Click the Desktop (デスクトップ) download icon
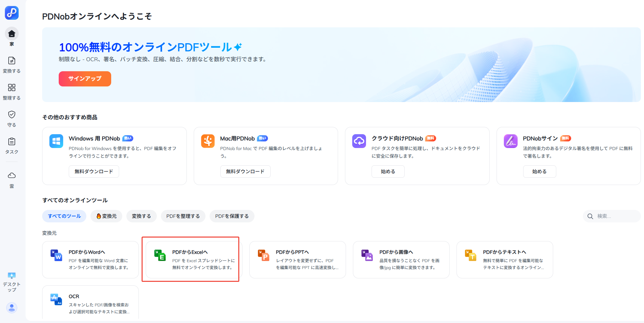Image resolution: width=644 pixels, height=323 pixels. (12, 276)
